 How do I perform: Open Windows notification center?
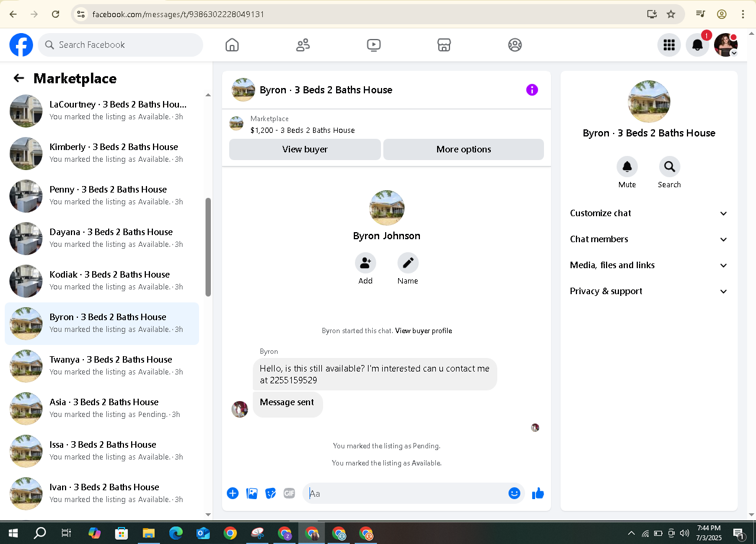click(738, 533)
